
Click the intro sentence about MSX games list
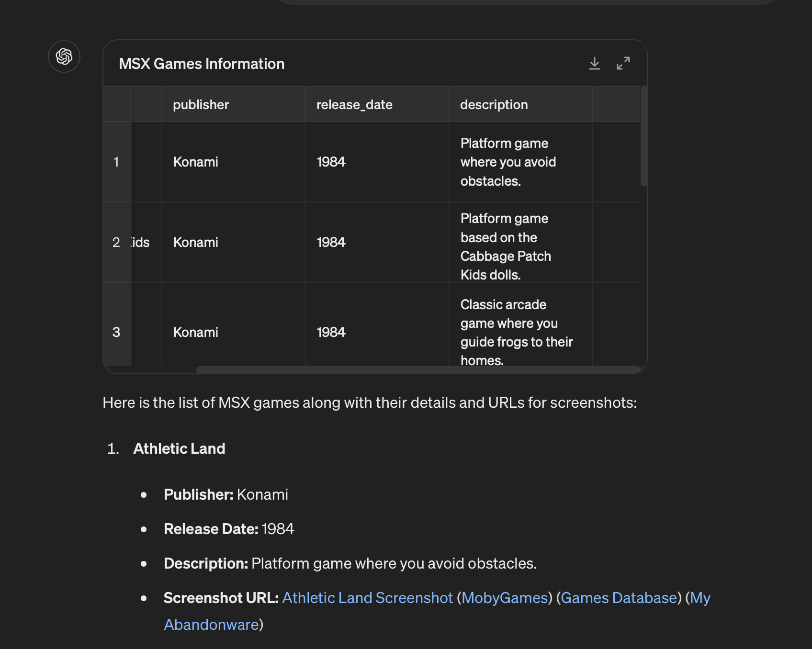point(370,403)
